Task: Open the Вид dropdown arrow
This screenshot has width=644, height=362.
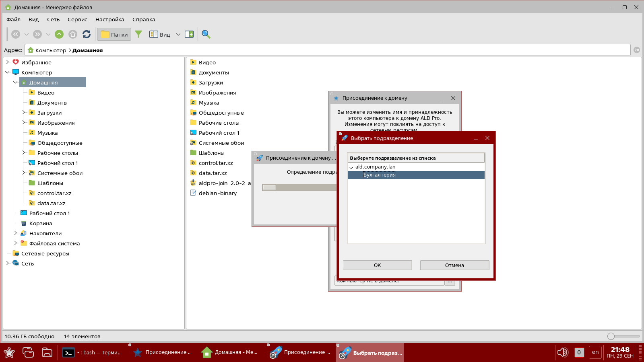Action: tap(178, 34)
